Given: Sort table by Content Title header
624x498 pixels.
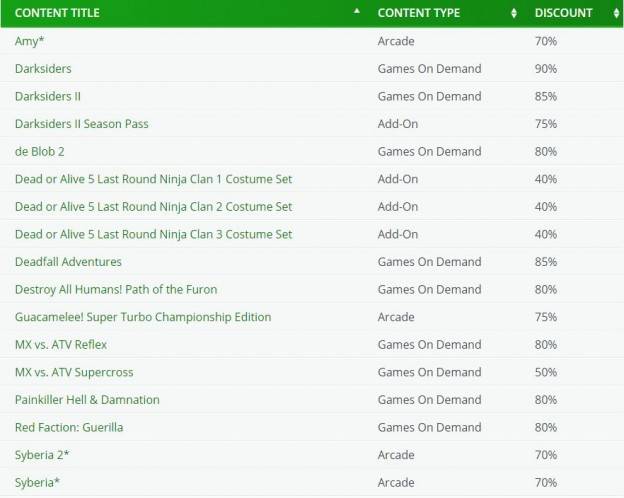Looking at the screenshot, I should pos(57,13).
